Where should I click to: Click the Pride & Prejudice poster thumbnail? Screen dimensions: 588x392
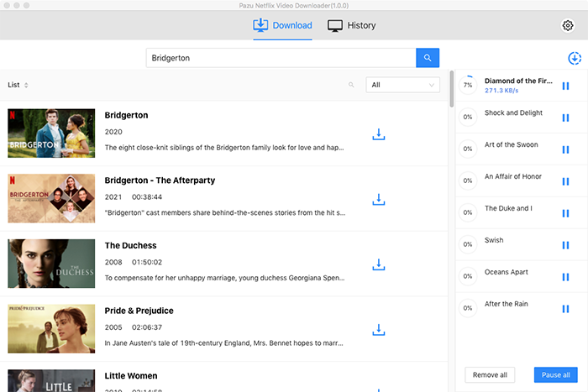click(x=51, y=329)
